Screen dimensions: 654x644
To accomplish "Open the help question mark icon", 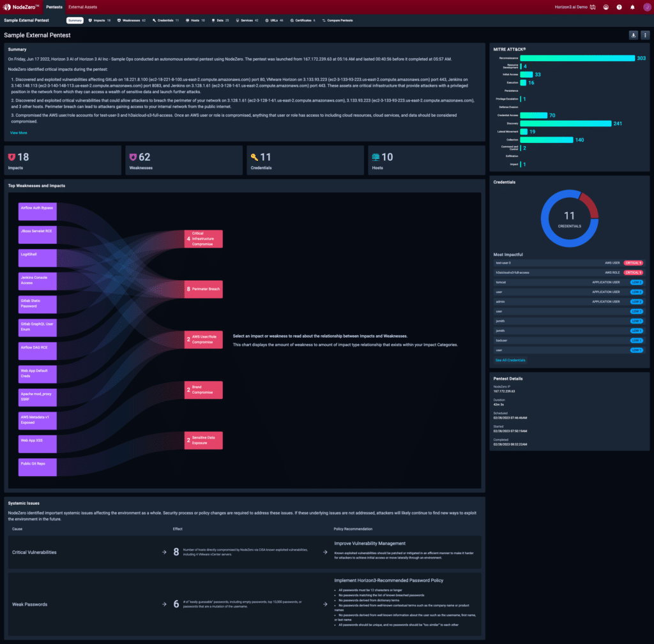I will [619, 7].
